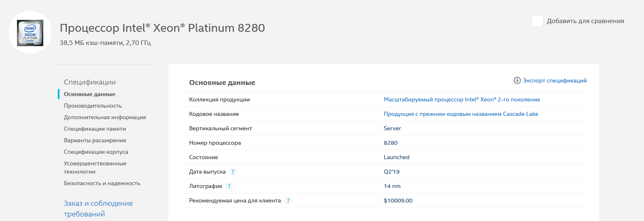Image resolution: width=644 pixels, height=221 pixels.
Task: Click the '$10009.00' price value
Action: click(398, 200)
